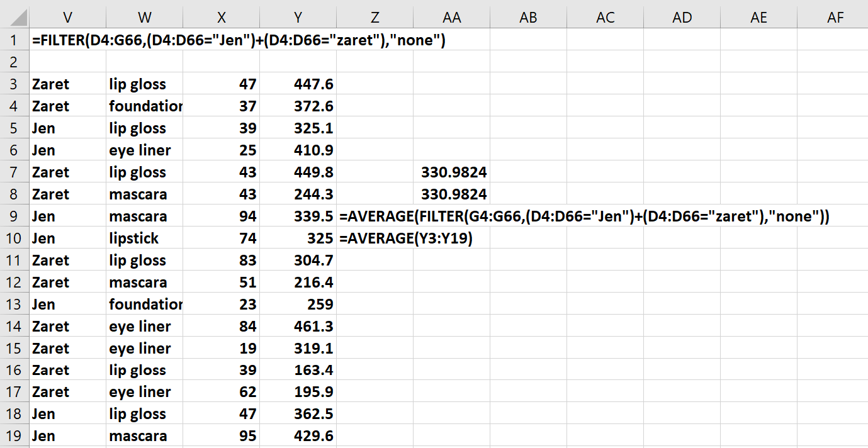Screen dimensions: 868x448
Task: Click the =AVERAGE(Y3:Y19) formula cell
Action: pyautogui.click(x=375, y=238)
